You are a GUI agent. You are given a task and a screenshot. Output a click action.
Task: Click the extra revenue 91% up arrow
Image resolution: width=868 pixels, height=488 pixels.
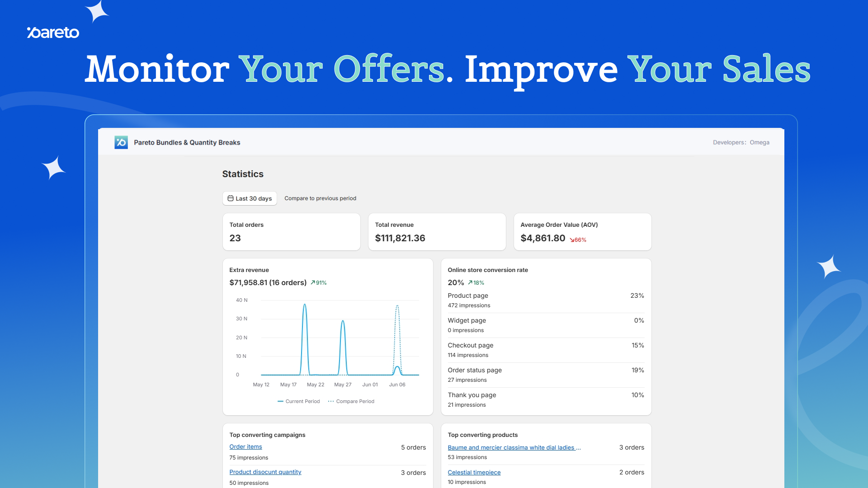point(313,283)
